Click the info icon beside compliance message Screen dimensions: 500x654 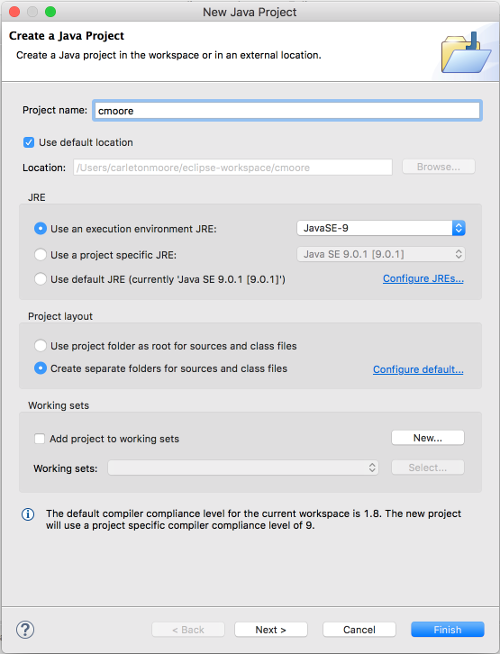coord(28,514)
